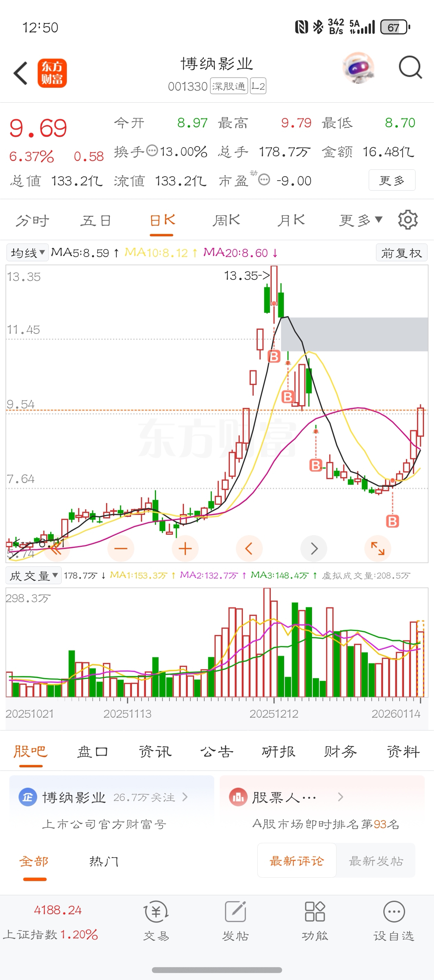434x980 pixels.
Task: Tap the 股票人气 chart badge icon
Action: (x=238, y=797)
